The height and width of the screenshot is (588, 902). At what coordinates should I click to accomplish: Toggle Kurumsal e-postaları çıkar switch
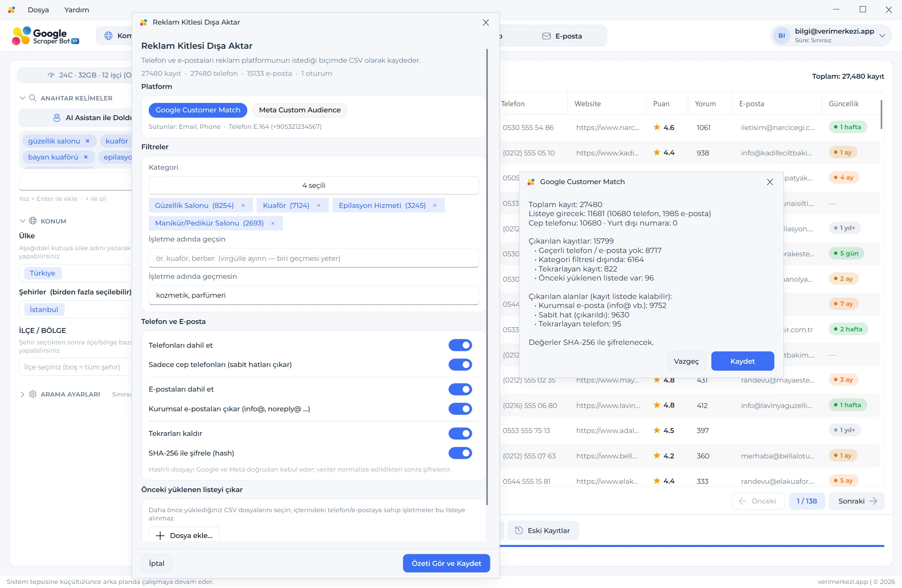pyautogui.click(x=460, y=409)
